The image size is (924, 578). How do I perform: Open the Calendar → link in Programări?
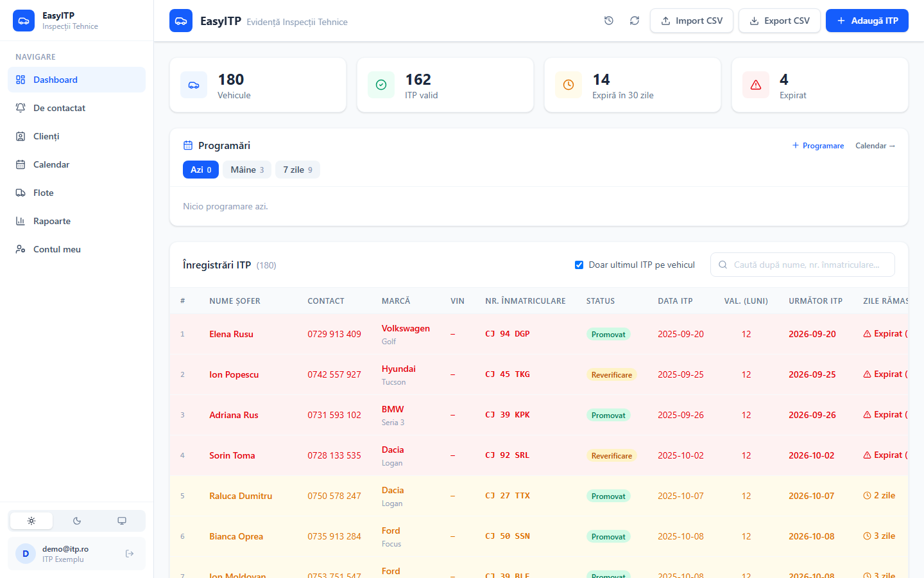pyautogui.click(x=875, y=146)
